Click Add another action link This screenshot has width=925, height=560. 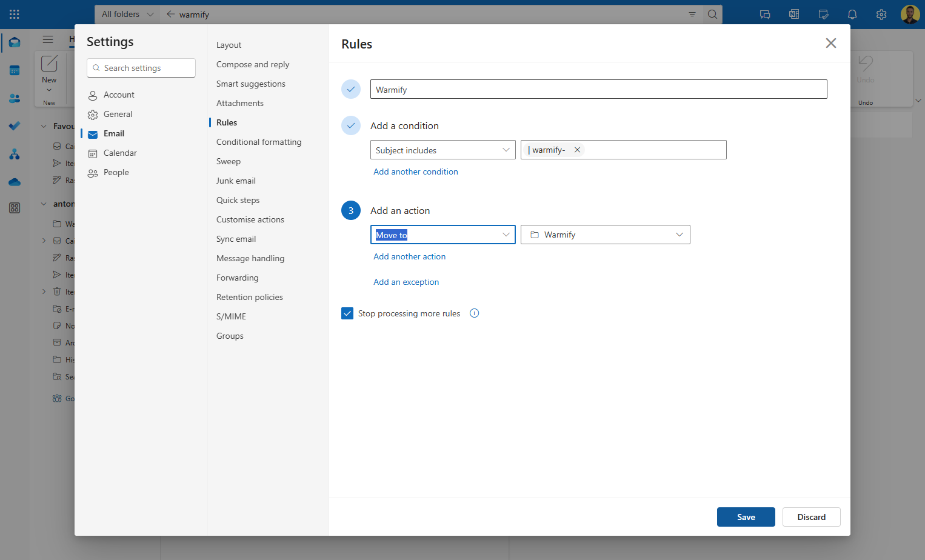click(x=410, y=256)
